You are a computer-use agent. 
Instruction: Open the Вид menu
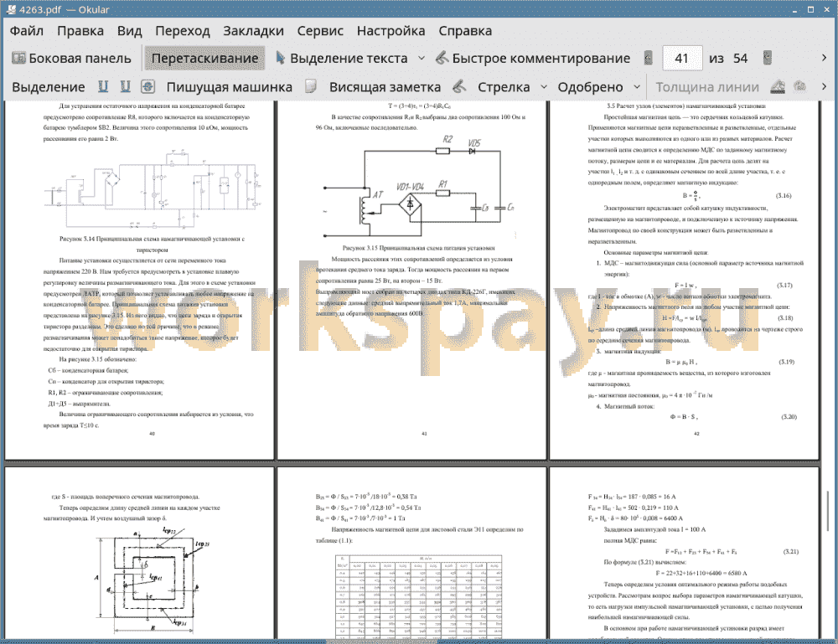pos(129,31)
